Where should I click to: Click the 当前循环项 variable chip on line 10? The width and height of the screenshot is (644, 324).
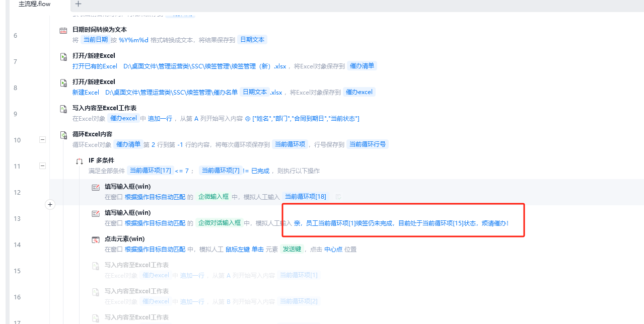point(290,144)
